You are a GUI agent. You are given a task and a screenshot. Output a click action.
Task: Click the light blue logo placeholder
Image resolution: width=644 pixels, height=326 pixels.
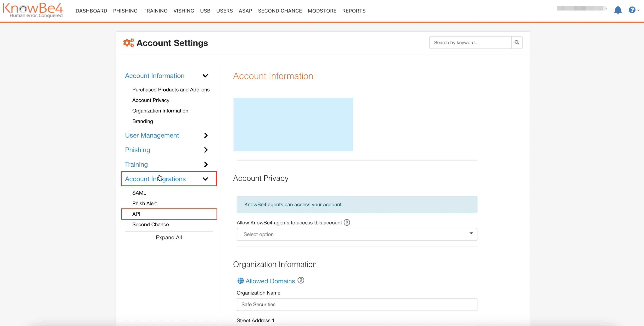pos(293,124)
